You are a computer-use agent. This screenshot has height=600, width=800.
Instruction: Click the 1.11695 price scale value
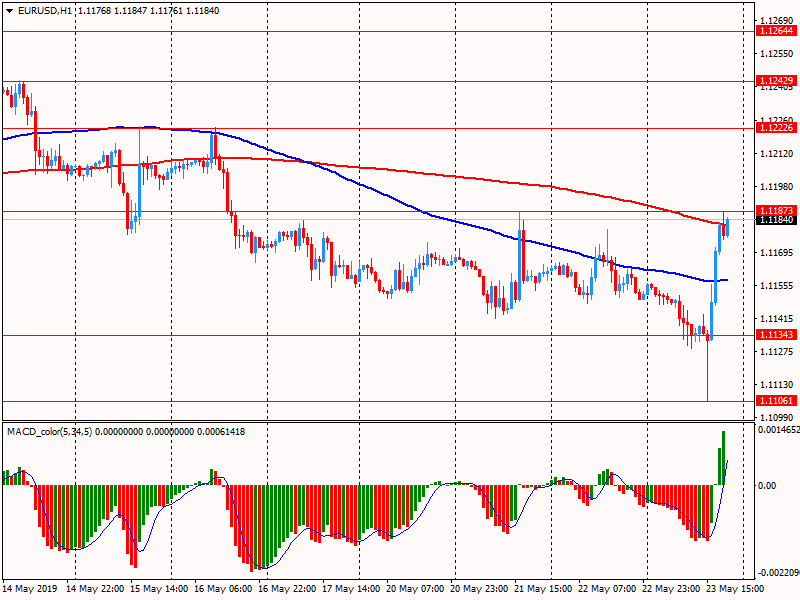point(777,253)
